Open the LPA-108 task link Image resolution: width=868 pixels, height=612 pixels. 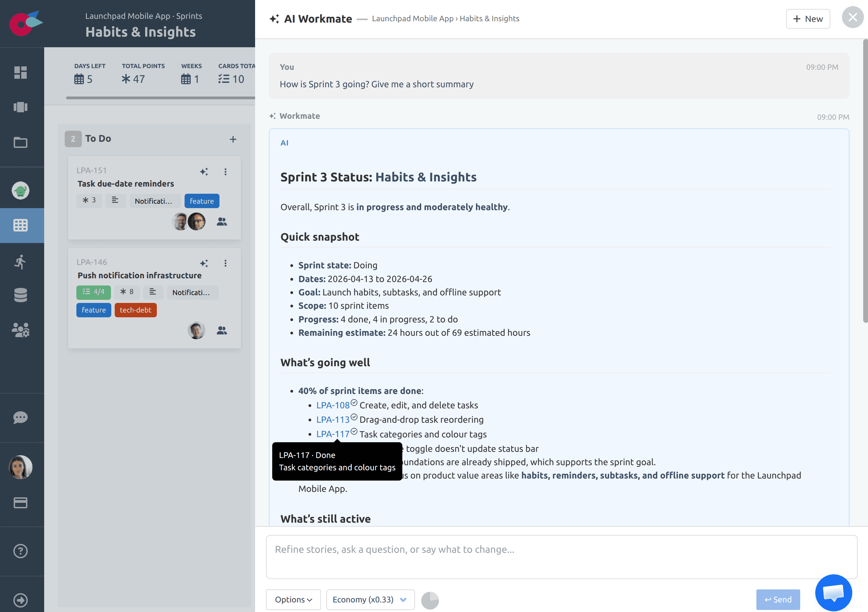pyautogui.click(x=333, y=405)
